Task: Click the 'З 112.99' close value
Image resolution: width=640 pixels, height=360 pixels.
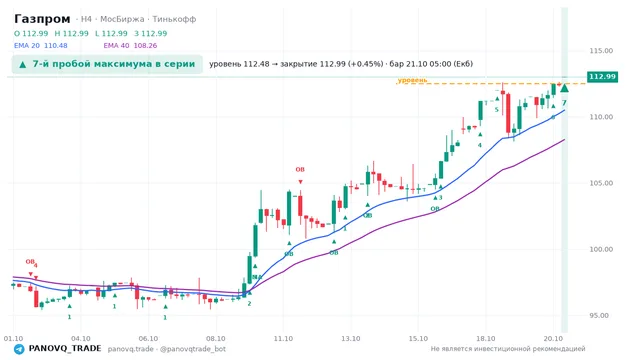Action: 151,33
